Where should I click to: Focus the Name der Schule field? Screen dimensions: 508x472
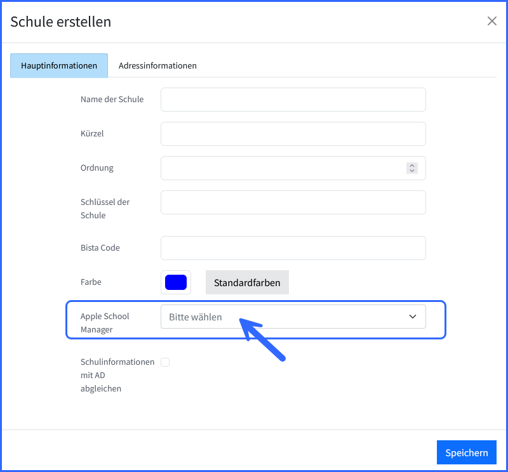pos(293,99)
